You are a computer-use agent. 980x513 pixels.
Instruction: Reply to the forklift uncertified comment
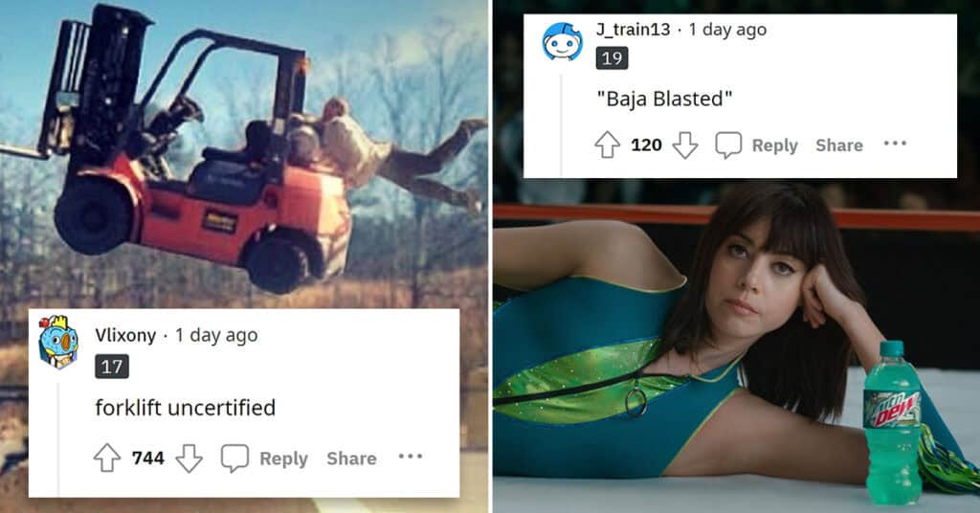[x=283, y=458]
